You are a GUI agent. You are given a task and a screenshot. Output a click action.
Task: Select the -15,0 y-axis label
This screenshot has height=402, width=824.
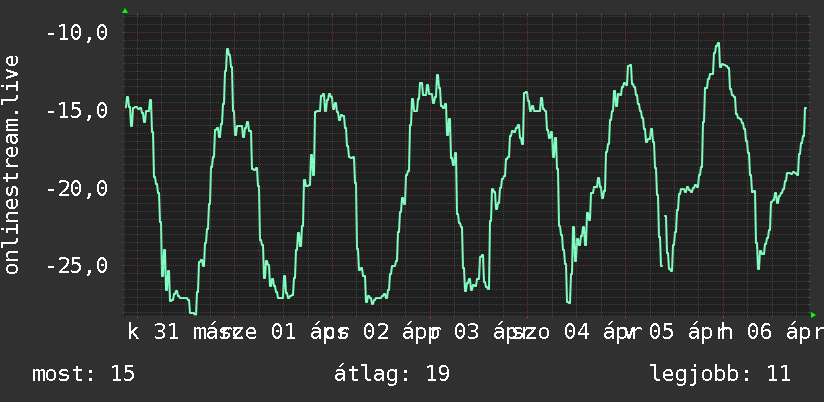click(x=77, y=111)
